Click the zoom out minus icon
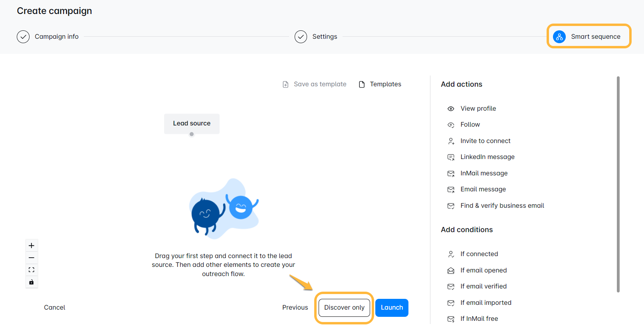 point(32,258)
